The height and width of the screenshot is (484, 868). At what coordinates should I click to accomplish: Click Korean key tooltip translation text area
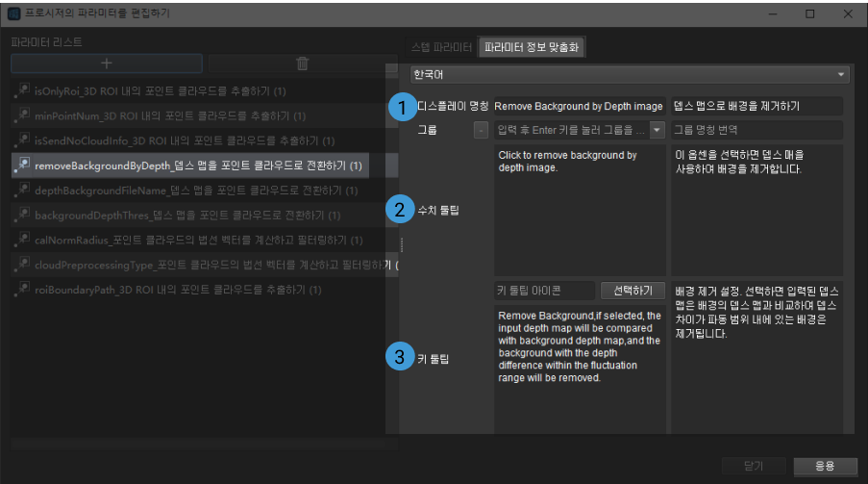[756, 358]
